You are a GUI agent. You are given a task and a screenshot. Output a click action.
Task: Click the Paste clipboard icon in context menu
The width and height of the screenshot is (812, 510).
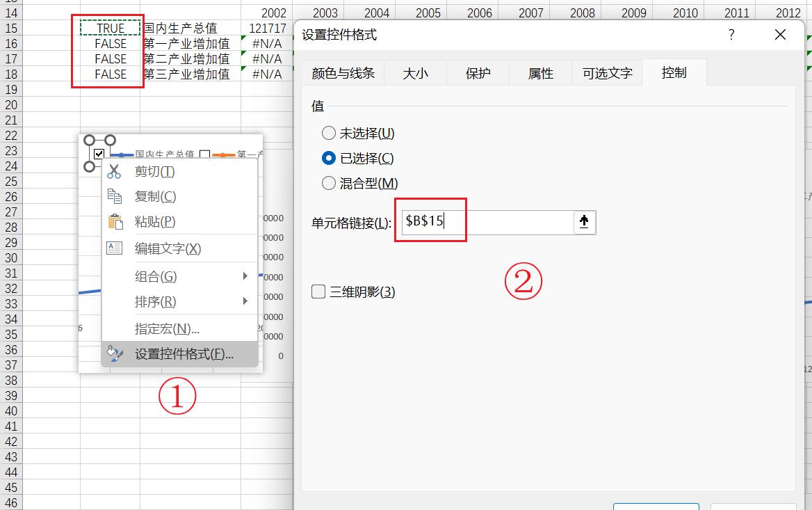(115, 221)
